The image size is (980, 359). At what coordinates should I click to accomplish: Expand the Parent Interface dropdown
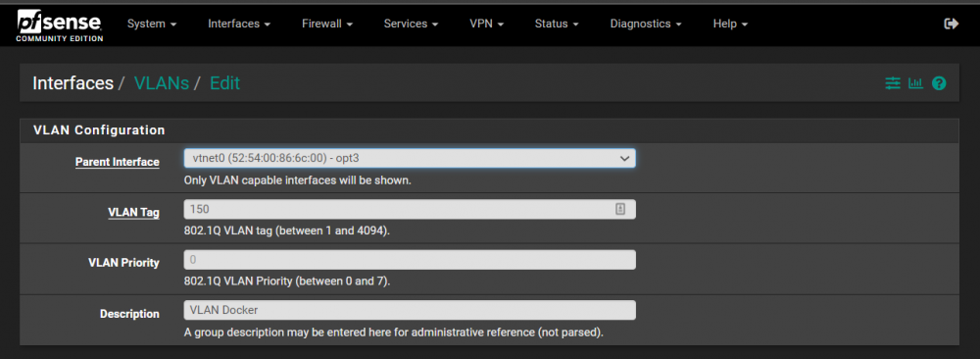[x=410, y=158]
